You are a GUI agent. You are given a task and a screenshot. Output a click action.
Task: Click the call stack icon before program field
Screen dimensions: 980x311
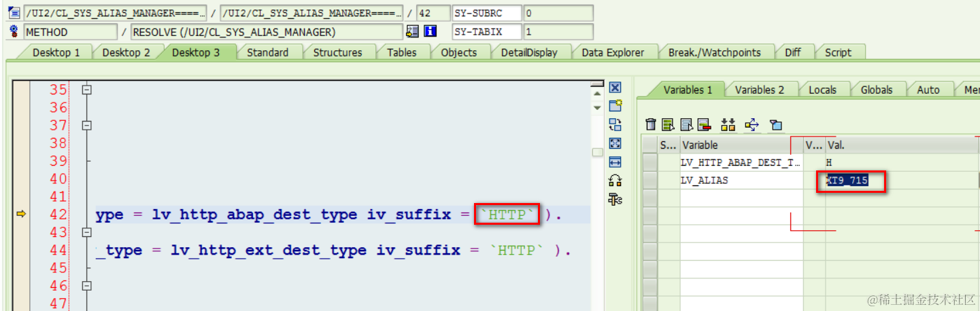pos(15,13)
